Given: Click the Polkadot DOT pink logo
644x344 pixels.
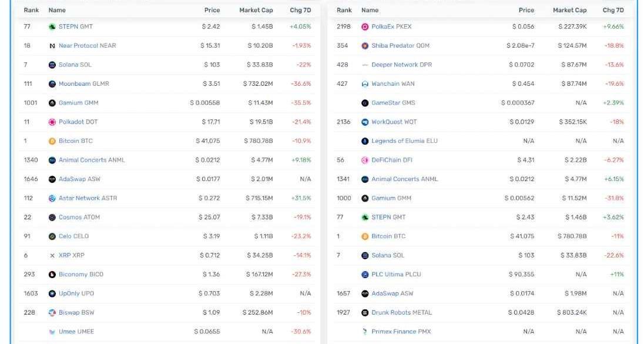Looking at the screenshot, I should tap(52, 122).
